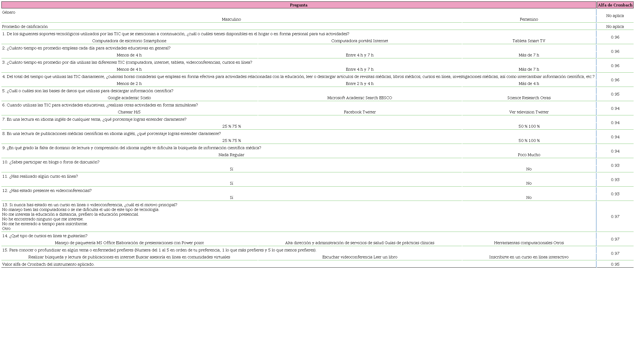Click Valor alfa de Cronbach del instrumento row
635x364 pixels.
pyautogui.click(x=48, y=264)
